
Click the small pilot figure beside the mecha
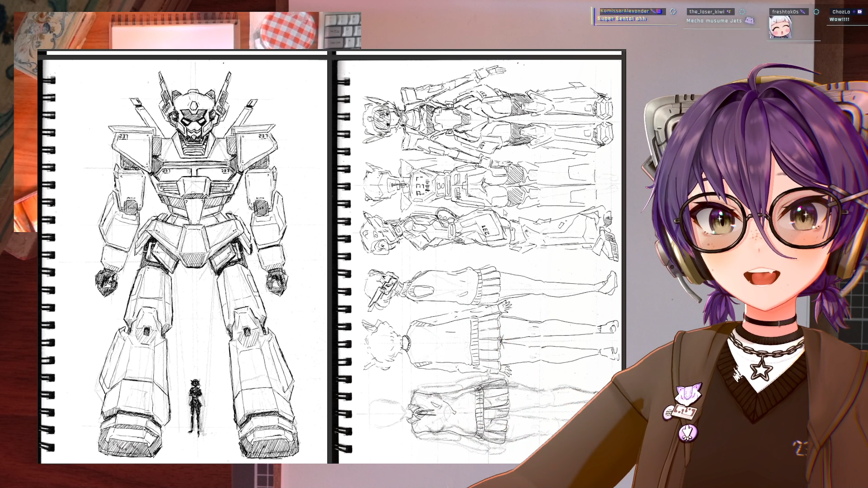pos(195,407)
